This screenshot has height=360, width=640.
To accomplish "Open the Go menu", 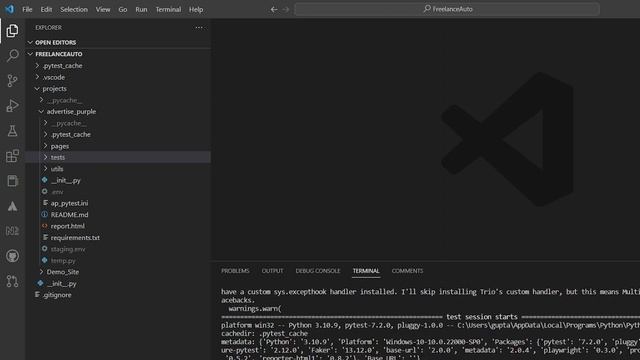I will [x=123, y=9].
